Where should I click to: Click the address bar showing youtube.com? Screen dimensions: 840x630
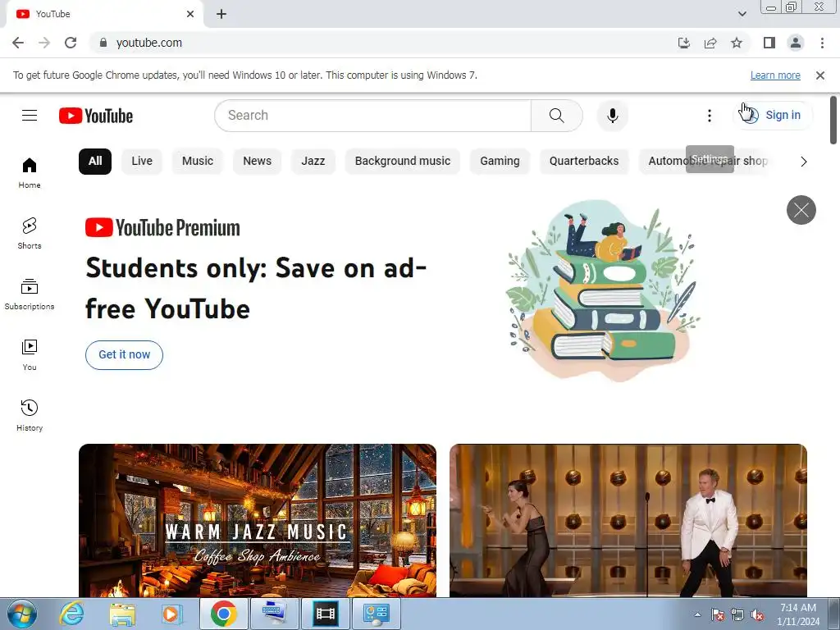[375, 43]
